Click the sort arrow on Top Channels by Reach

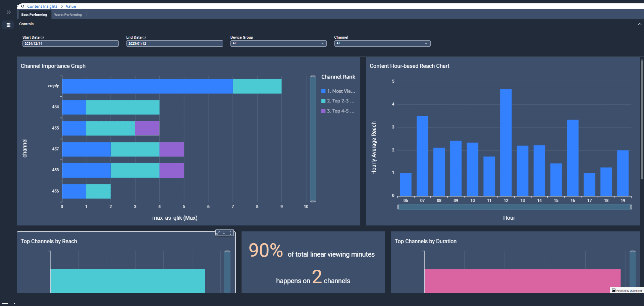point(224,233)
